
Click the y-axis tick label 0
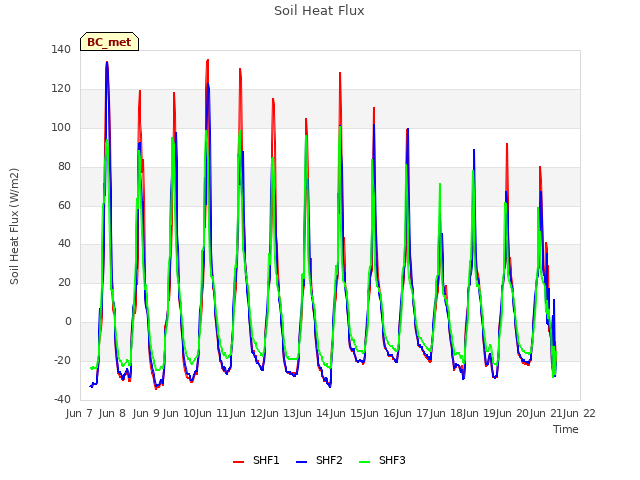tap(68, 322)
